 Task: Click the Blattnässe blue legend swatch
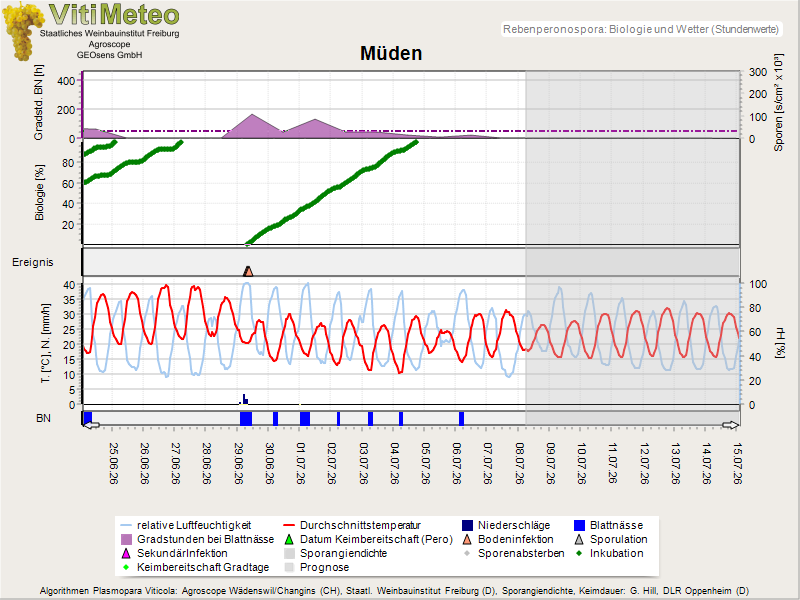(x=579, y=526)
